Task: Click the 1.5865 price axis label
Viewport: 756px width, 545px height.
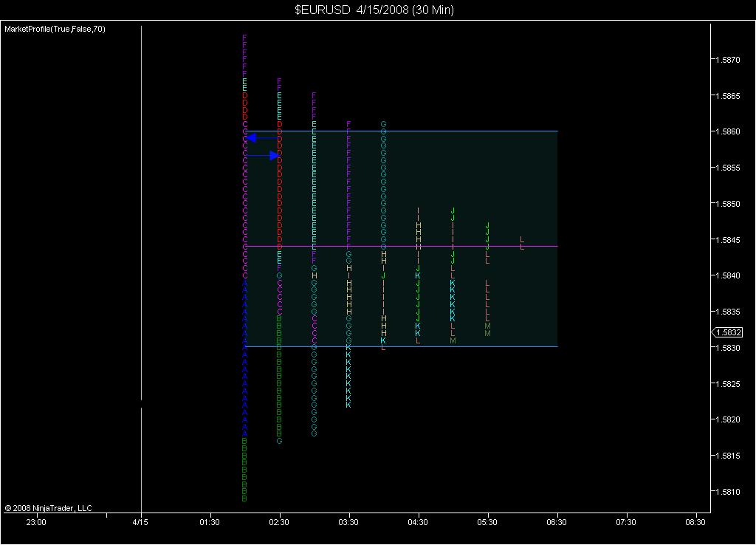Action: [x=728, y=96]
